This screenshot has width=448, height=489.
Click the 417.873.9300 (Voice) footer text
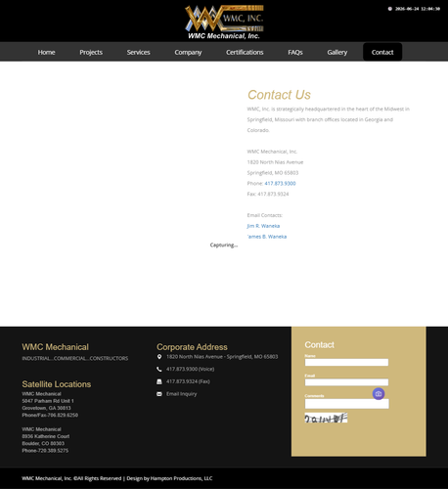[190, 369]
